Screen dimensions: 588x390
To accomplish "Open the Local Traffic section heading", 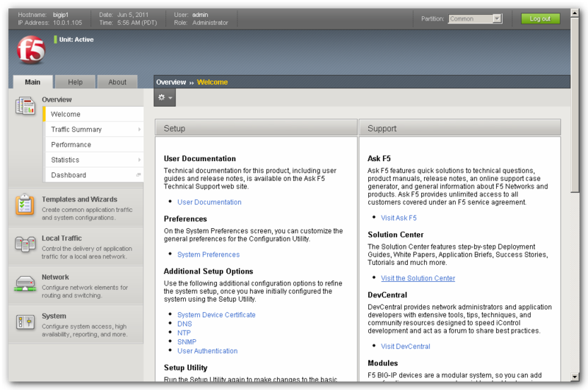I will (x=62, y=238).
